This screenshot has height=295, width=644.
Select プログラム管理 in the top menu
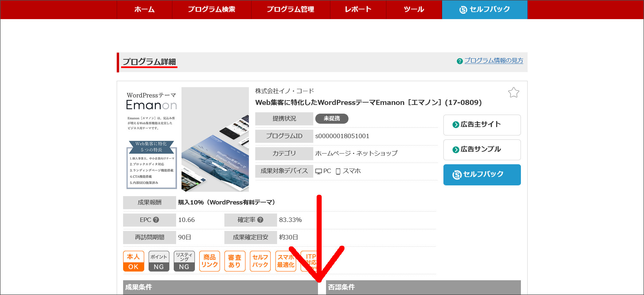click(290, 9)
